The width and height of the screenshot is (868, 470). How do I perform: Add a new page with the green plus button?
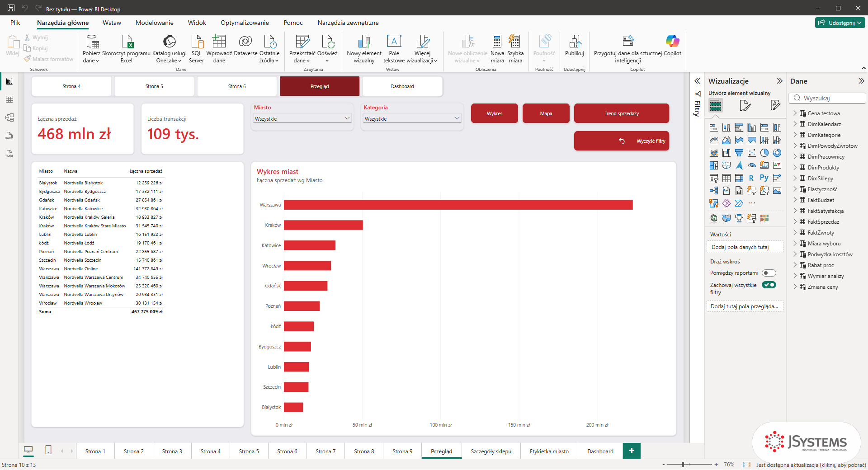[632, 451]
